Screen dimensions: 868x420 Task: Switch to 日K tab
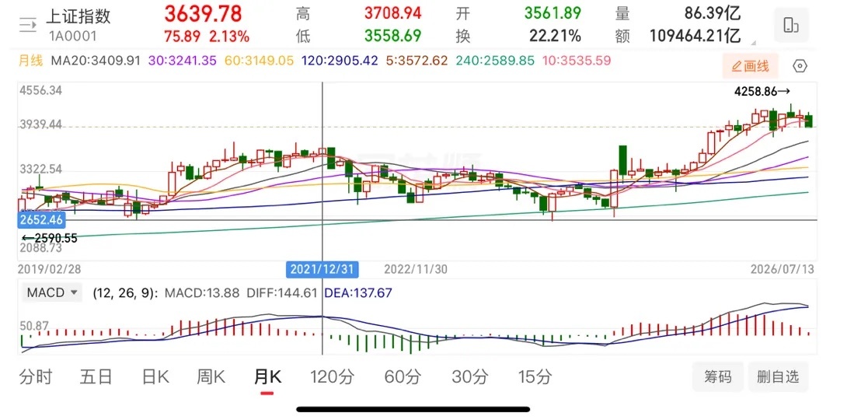point(155,377)
